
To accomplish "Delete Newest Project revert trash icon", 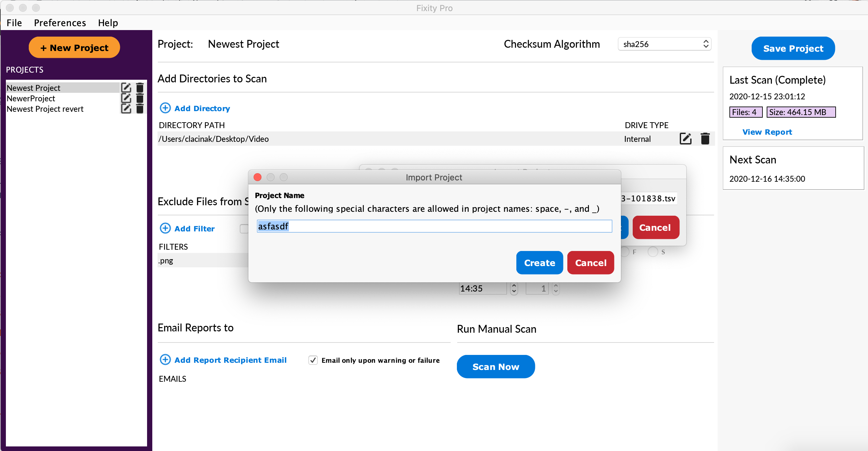I will click(140, 109).
